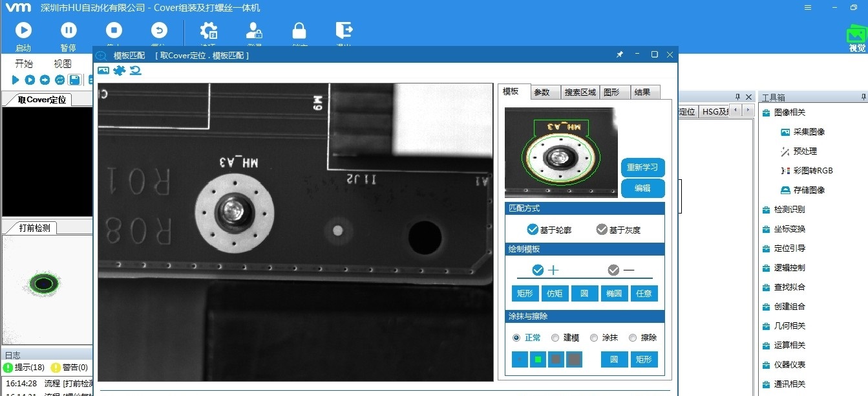Open the 开始 menu

24,64
